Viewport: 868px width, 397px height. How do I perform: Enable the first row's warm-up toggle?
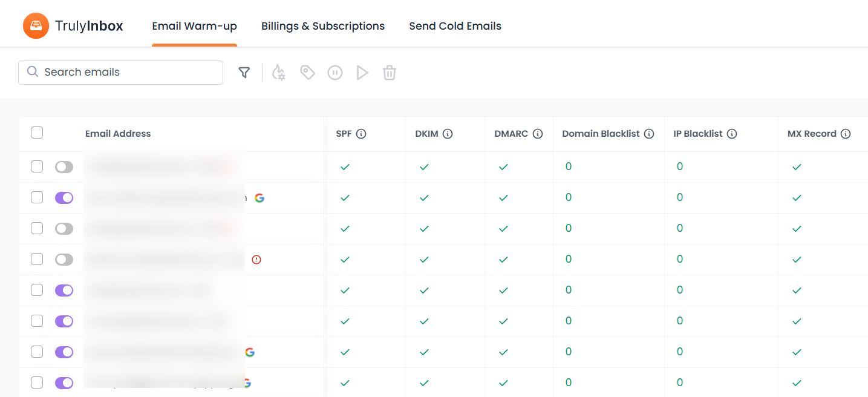tap(64, 167)
